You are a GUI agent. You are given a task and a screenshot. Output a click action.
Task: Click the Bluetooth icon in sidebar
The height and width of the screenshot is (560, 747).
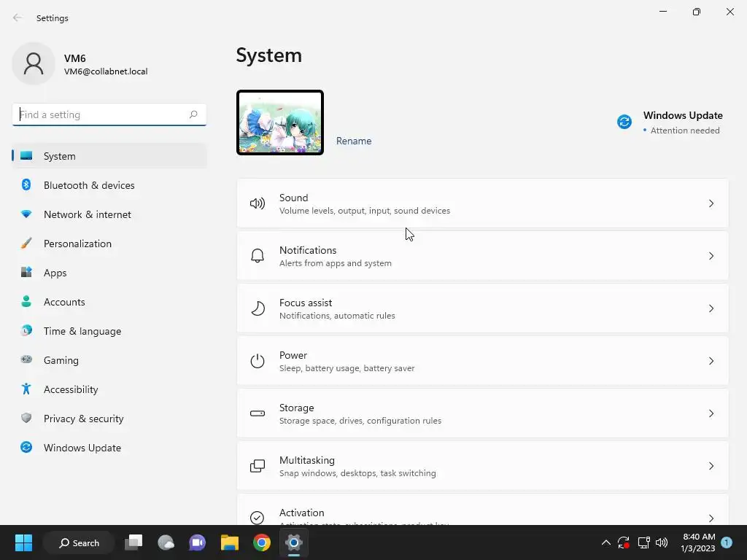tap(26, 184)
